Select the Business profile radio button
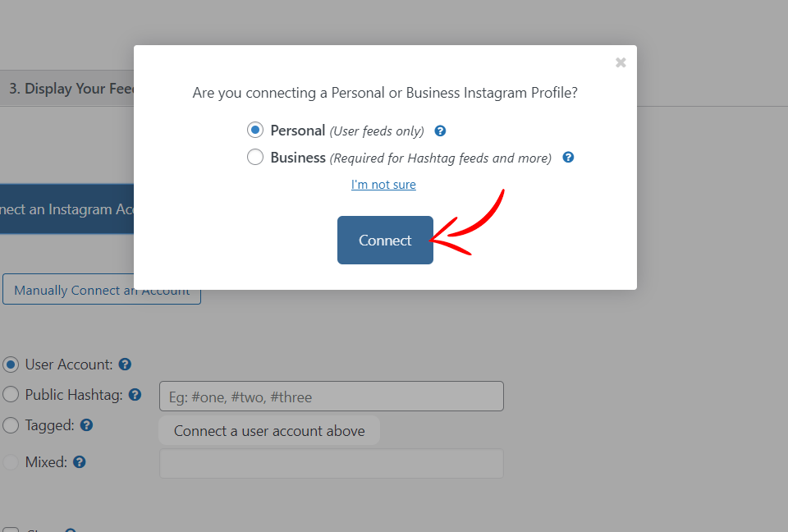 (255, 158)
